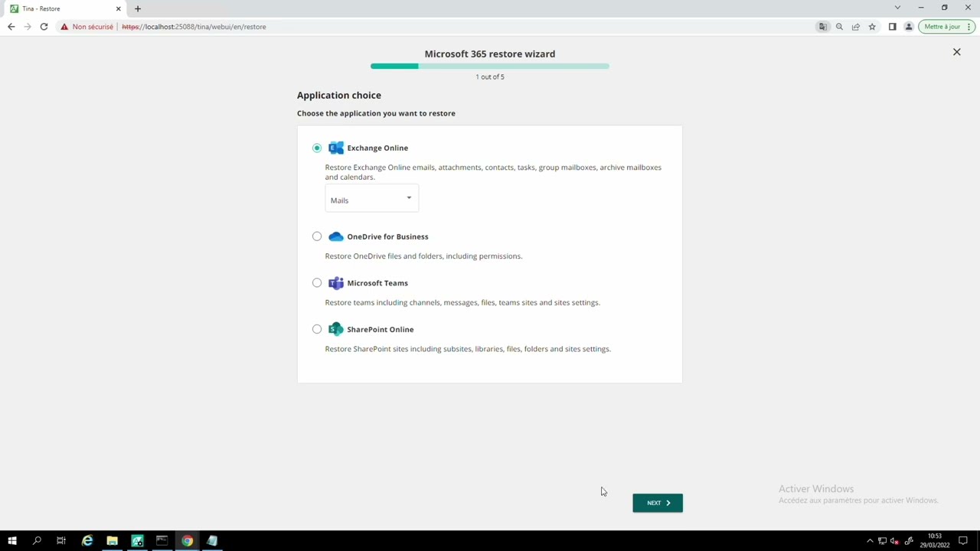
Task: Open the browser side panel icon
Action: (x=892, y=27)
